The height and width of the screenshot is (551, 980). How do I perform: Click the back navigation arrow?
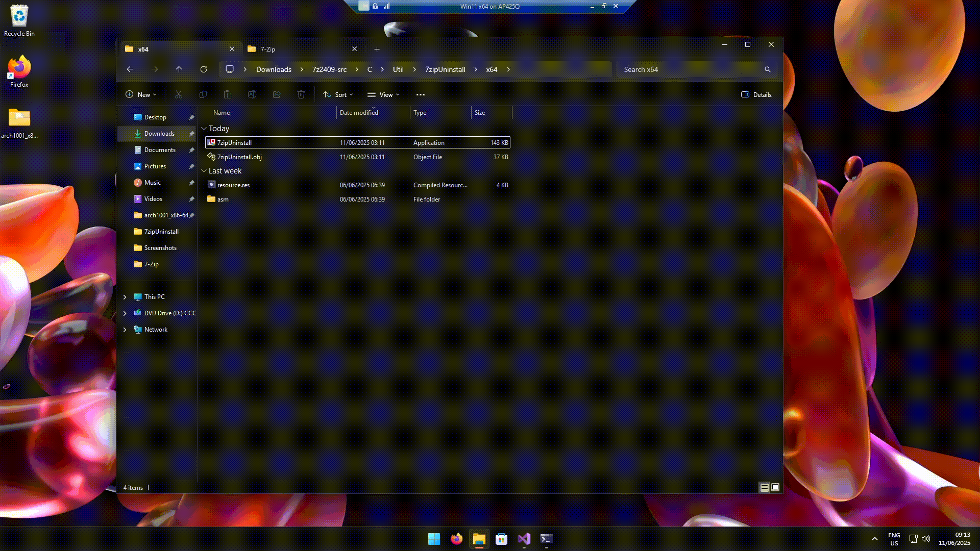130,69
